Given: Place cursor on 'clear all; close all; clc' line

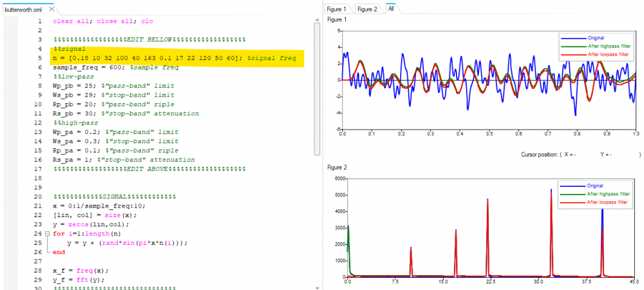Looking at the screenshot, I should point(103,21).
